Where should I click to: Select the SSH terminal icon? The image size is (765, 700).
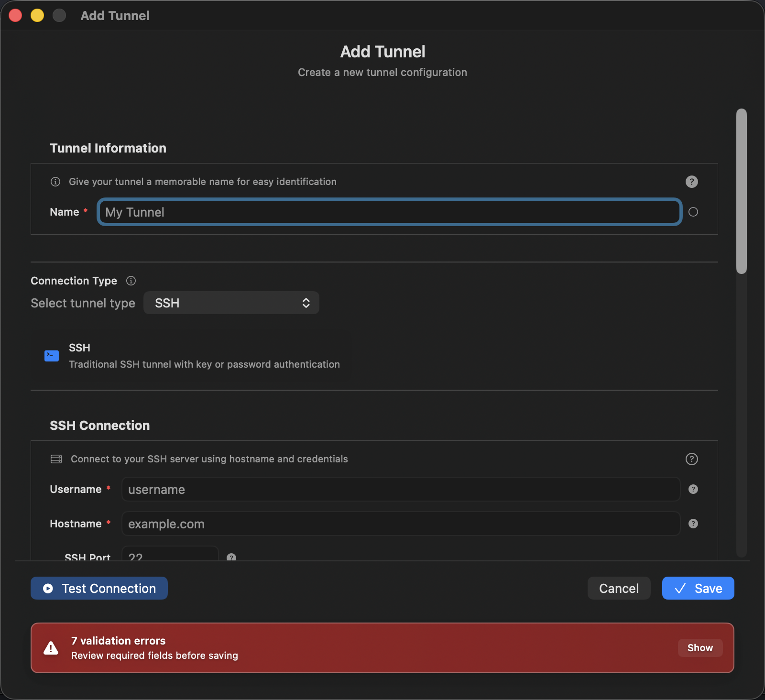tap(51, 355)
